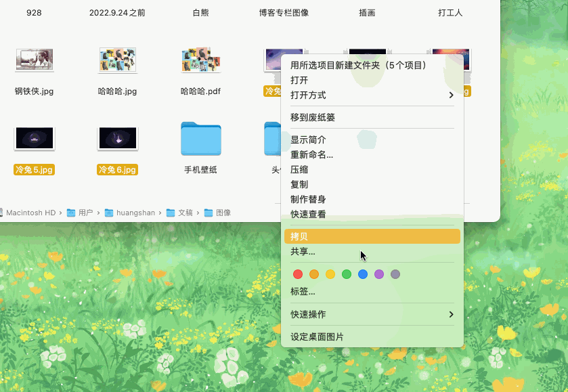Screen dimensions: 568x392
Task: Click huangshan in the path bar
Action: pos(130,213)
